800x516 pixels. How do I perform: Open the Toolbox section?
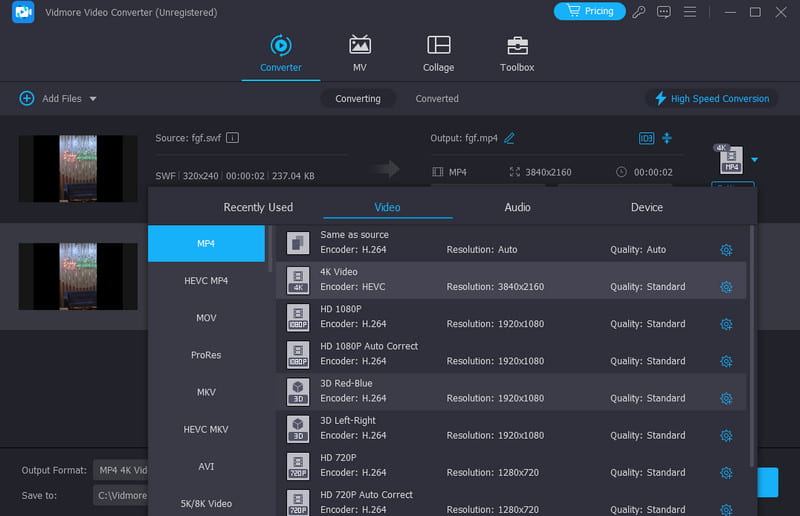coord(517,54)
